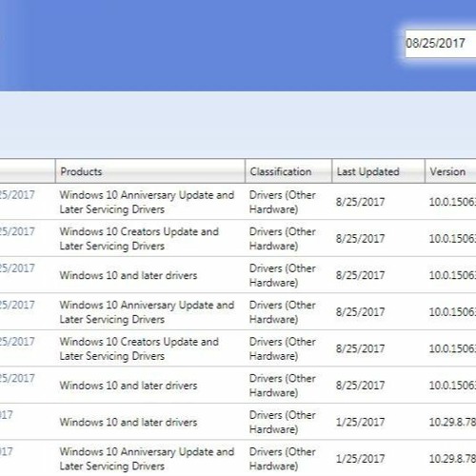Click 1/25/2017 date in the 'Windows 10 and later drivers' row
Viewport: 476px width, 476px height.
(x=360, y=422)
